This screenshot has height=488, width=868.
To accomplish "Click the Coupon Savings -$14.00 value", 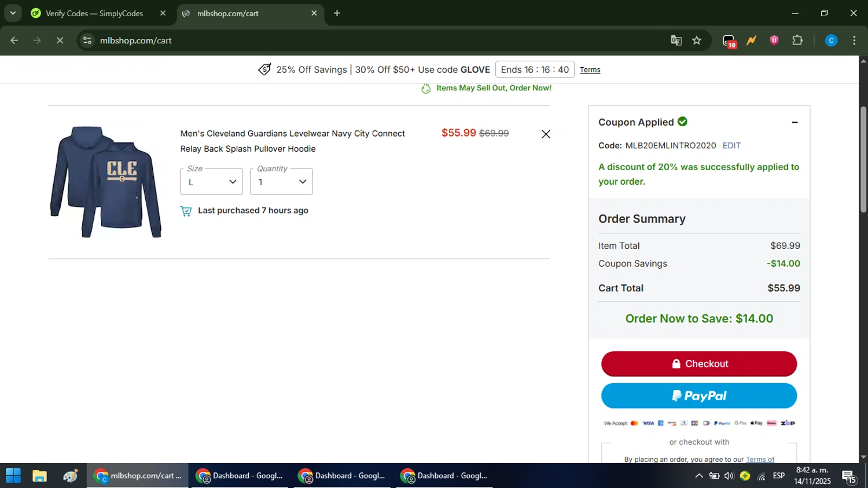I will 784,263.
